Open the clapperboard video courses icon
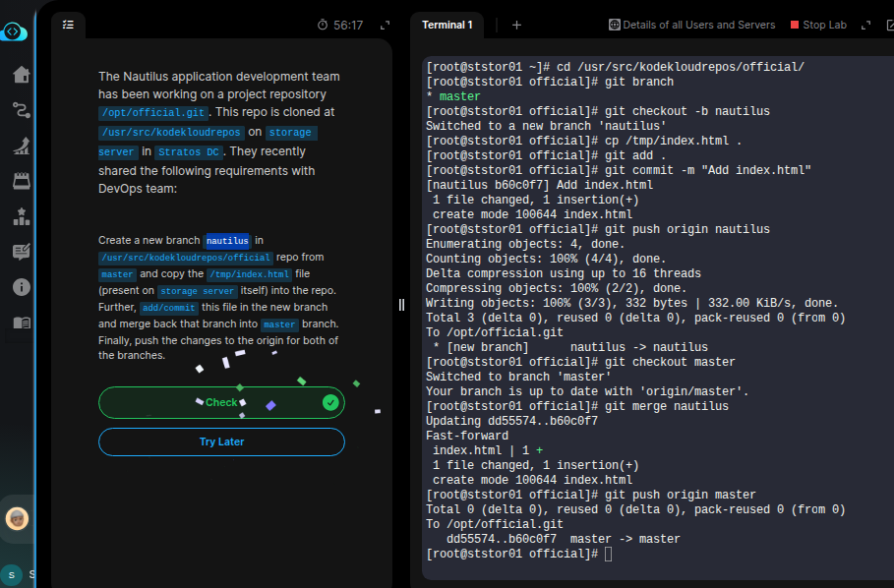Image resolution: width=894 pixels, height=588 pixels. tap(21, 181)
